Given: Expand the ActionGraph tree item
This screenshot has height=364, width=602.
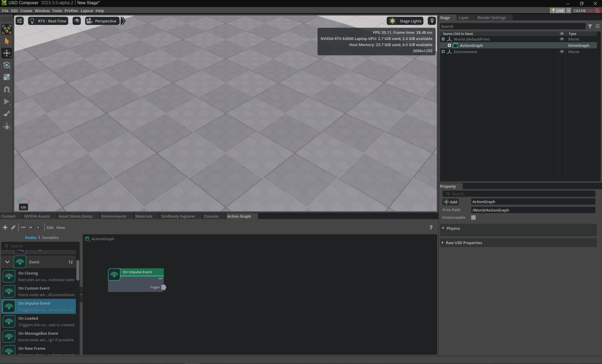Looking at the screenshot, I should tap(449, 46).
